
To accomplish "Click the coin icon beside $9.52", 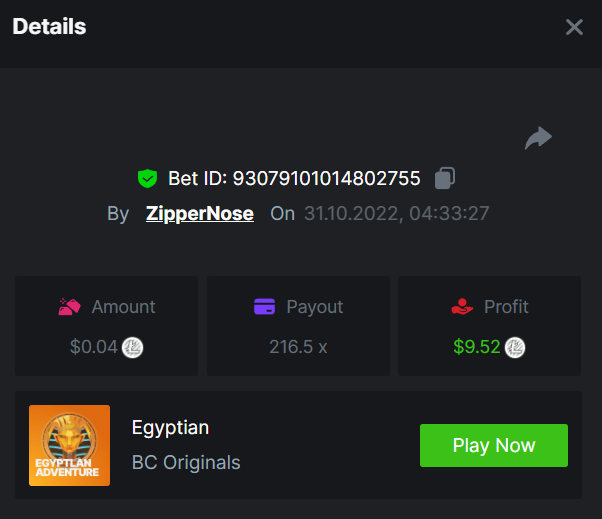I will pos(515,348).
